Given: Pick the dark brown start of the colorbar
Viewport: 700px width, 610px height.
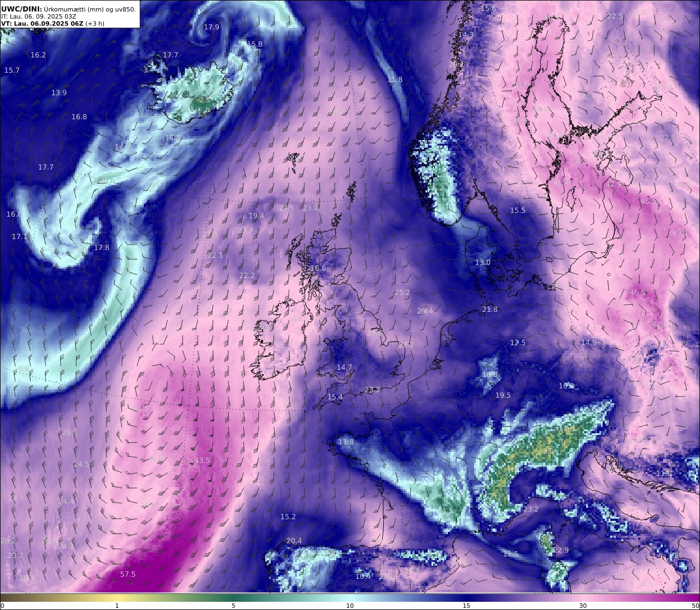Looking at the screenshot, I should click(x=5, y=597).
